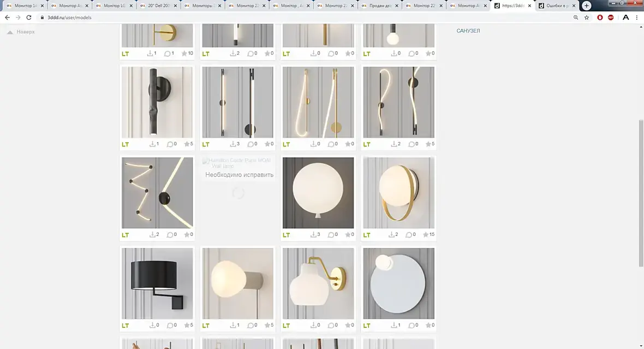Open a new browser tab with plus button
The image size is (644, 349).
[x=587, y=6]
